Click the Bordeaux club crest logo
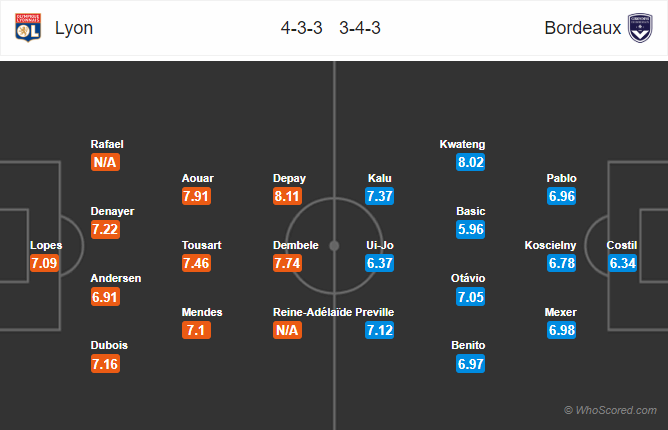Image resolution: width=668 pixels, height=430 pixels. [640, 28]
